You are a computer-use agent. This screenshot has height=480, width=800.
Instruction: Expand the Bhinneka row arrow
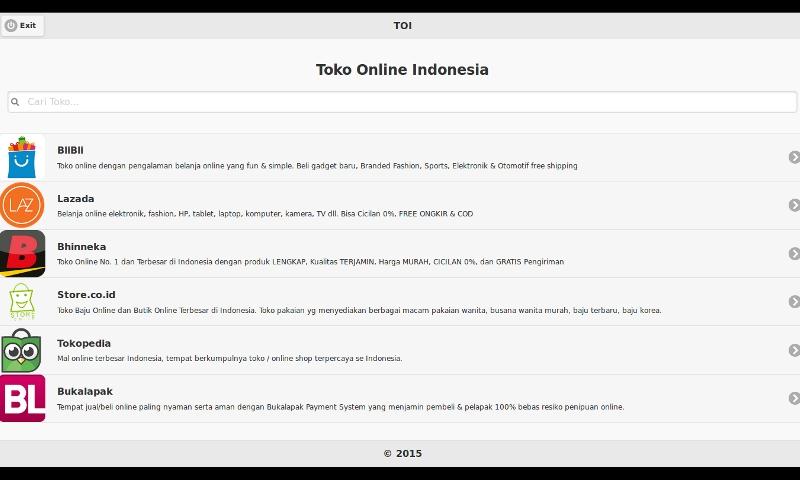point(794,254)
